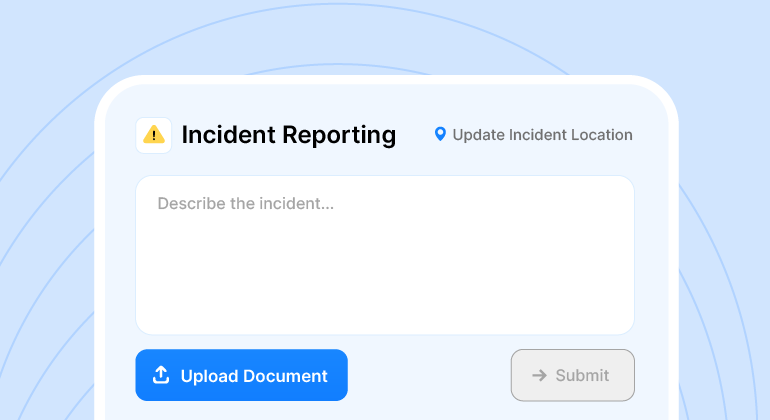Open the Update Incident Location link
The width and height of the screenshot is (770, 420).
[534, 135]
